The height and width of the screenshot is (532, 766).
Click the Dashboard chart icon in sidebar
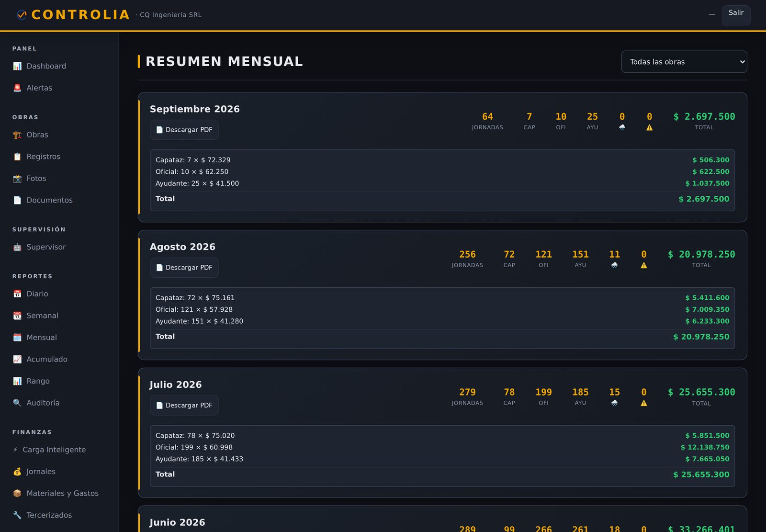17,66
